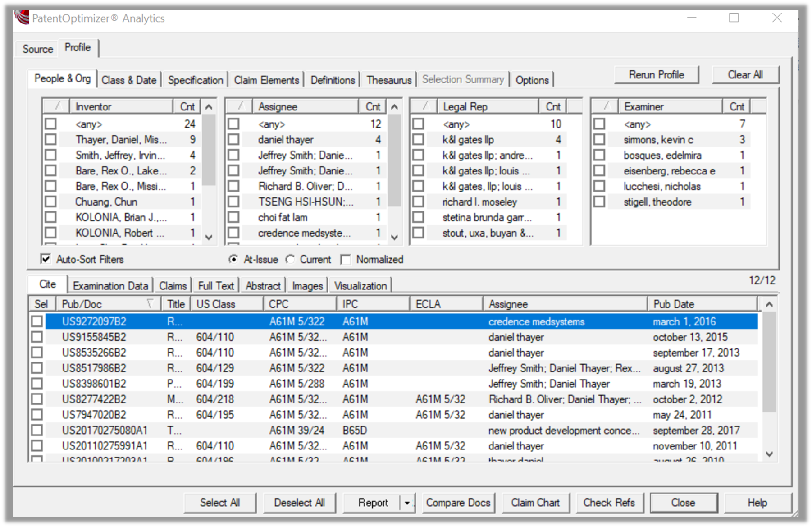
Task: Click Assignee list scroll up arrow
Action: coord(394,107)
